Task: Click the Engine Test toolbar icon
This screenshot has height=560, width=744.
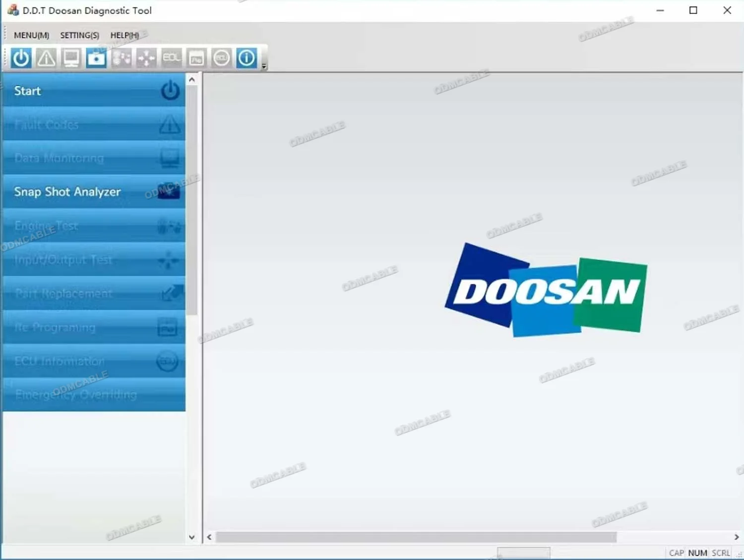Action: click(x=122, y=58)
